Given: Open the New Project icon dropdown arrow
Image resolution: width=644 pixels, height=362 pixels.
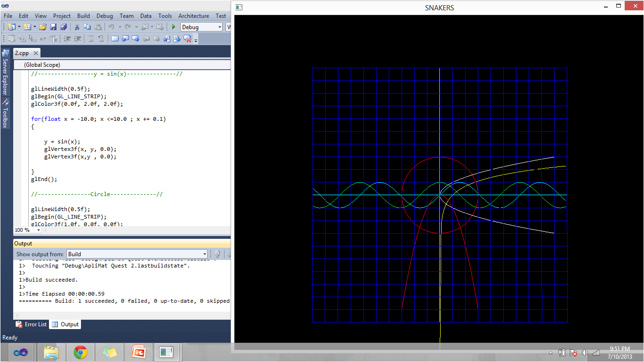Looking at the screenshot, I should point(19,27).
